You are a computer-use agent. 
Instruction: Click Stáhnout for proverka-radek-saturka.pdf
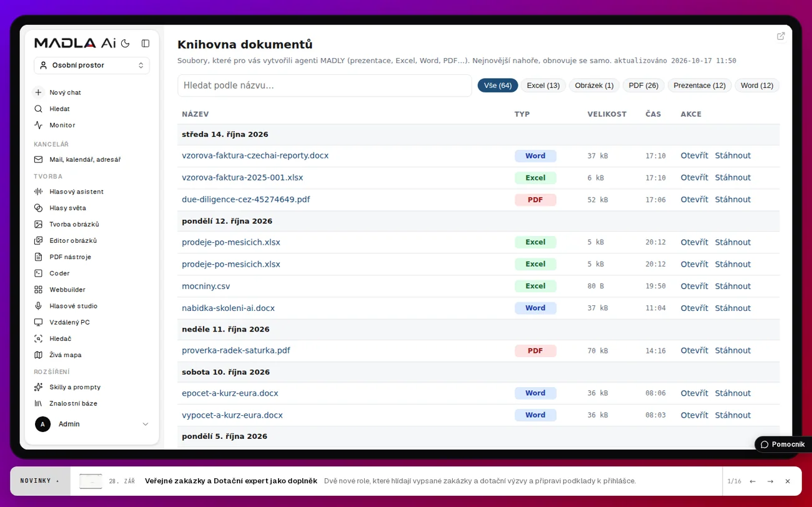click(x=733, y=350)
